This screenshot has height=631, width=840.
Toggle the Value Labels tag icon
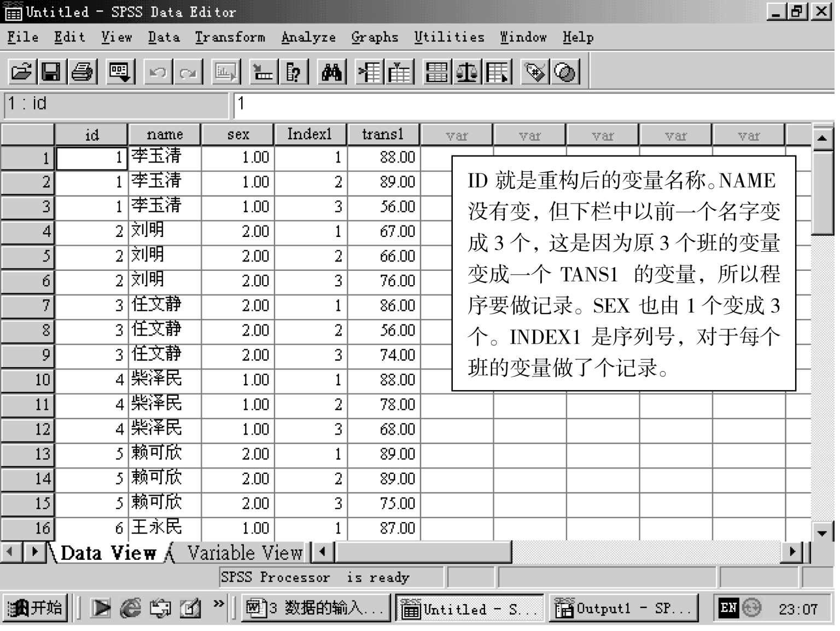point(535,72)
